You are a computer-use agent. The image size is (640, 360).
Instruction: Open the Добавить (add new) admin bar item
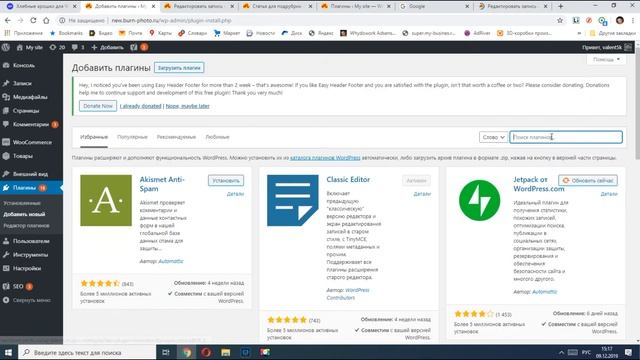(x=107, y=47)
